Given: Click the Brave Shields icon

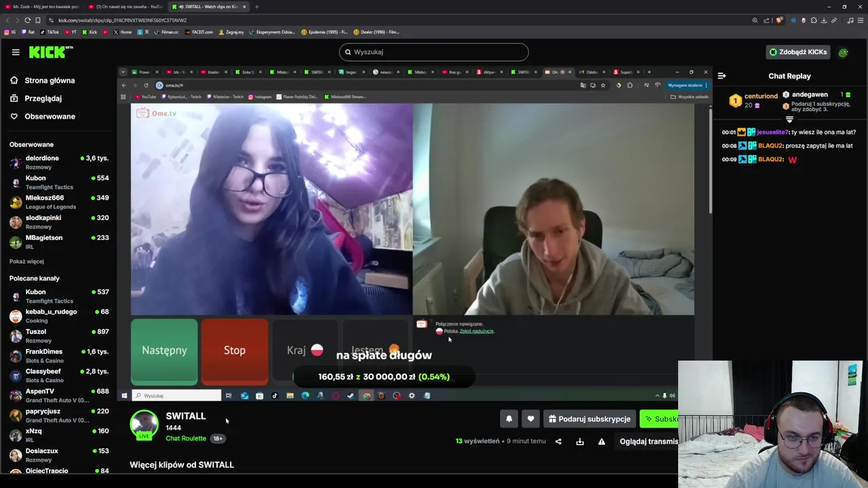Looking at the screenshot, I should [x=780, y=20].
